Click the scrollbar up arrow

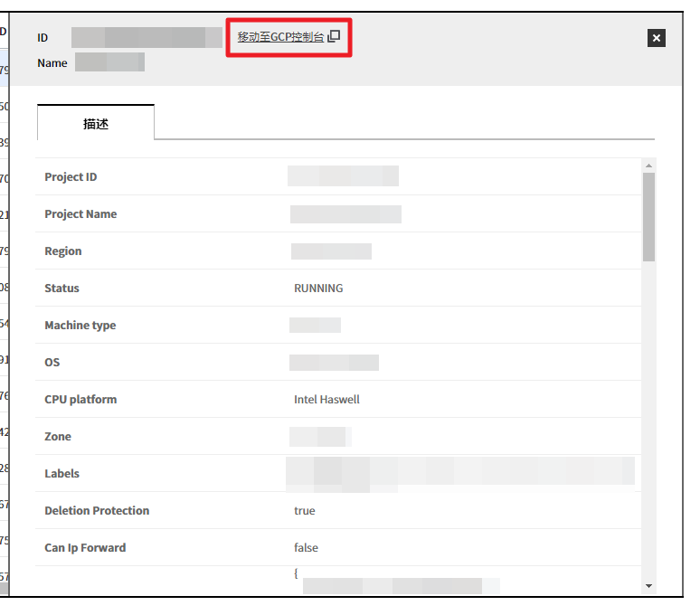coord(648,166)
